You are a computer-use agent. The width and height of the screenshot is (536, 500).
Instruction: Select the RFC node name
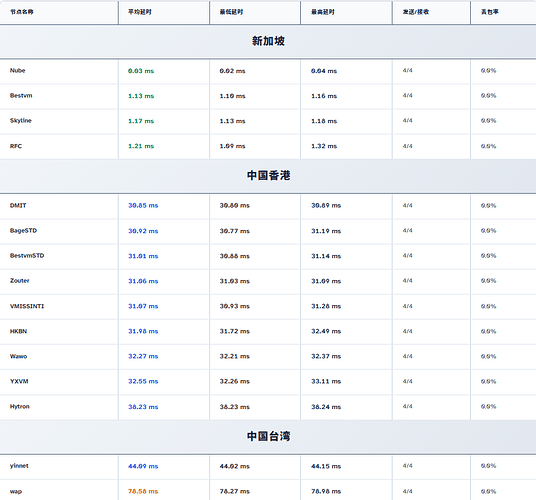tap(16, 146)
